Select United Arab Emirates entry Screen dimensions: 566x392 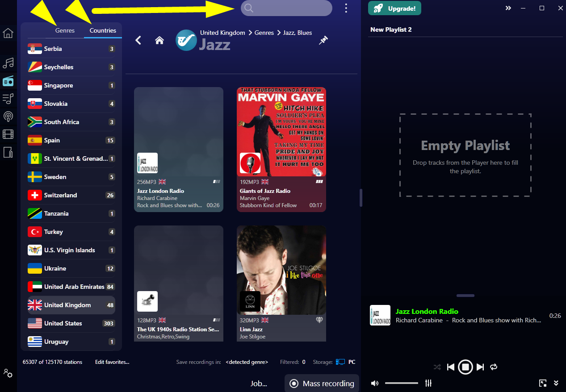pyautogui.click(x=71, y=287)
